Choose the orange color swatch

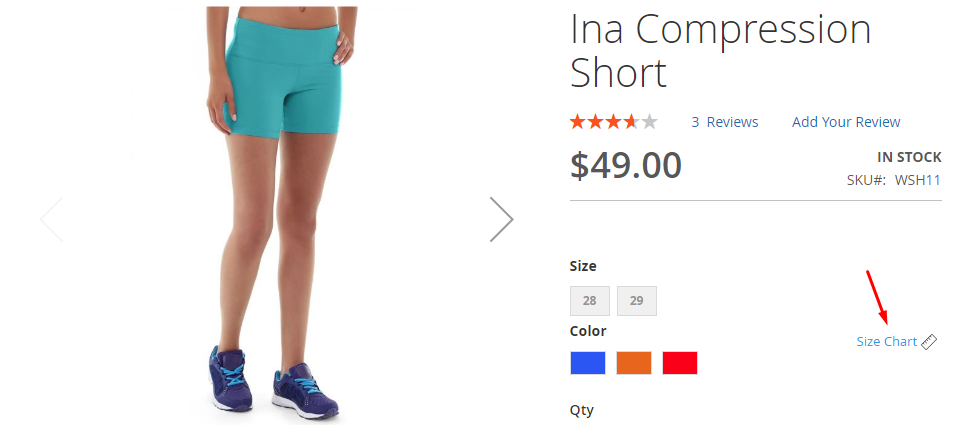pyautogui.click(x=634, y=363)
